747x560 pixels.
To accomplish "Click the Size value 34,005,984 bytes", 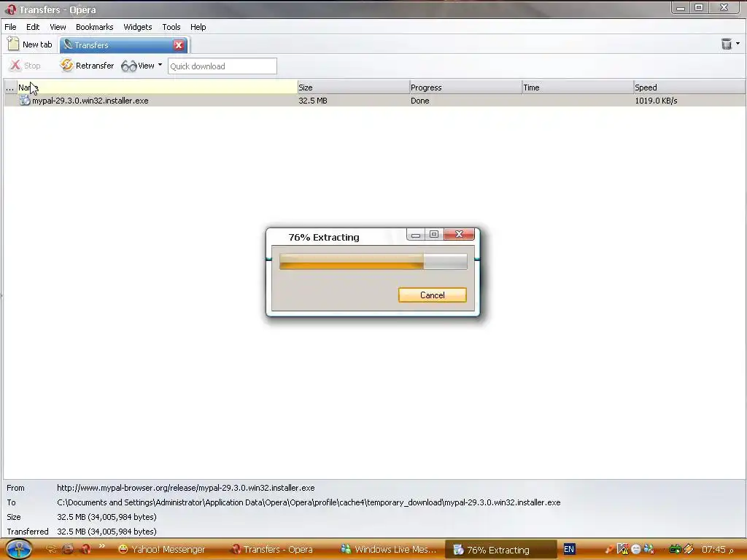I will pyautogui.click(x=107, y=517).
